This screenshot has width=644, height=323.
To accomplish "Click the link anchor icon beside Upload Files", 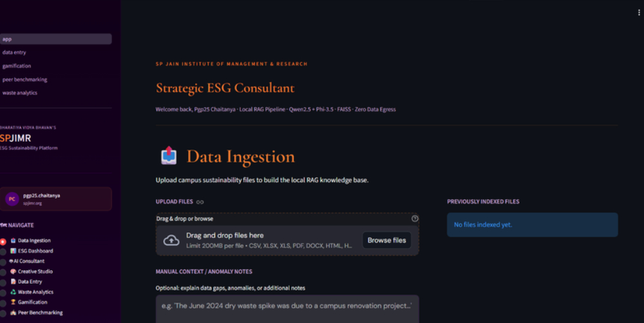I will [x=200, y=202].
